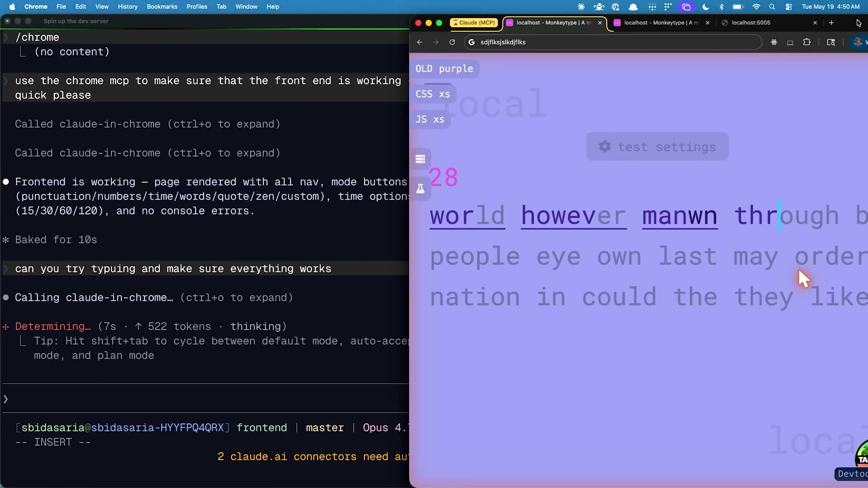Screen dimensions: 868x488
Task: Close the localhost:5005 tab
Action: point(815,23)
